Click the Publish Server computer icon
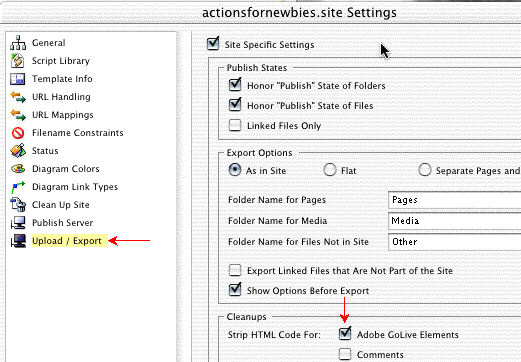This screenshot has height=362, width=521. click(x=18, y=223)
